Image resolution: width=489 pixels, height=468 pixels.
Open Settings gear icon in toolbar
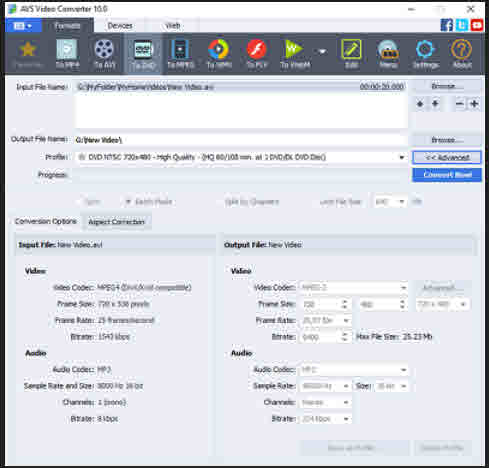click(425, 54)
